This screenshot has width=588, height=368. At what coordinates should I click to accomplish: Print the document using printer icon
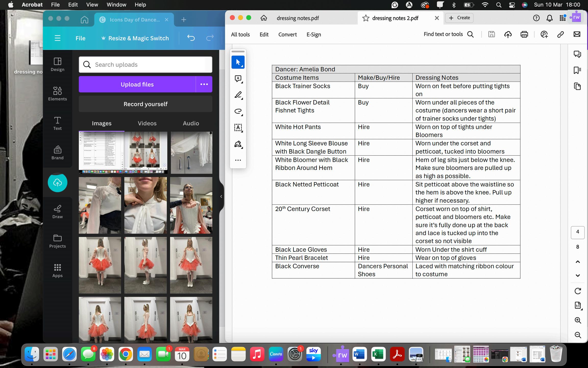click(x=524, y=34)
